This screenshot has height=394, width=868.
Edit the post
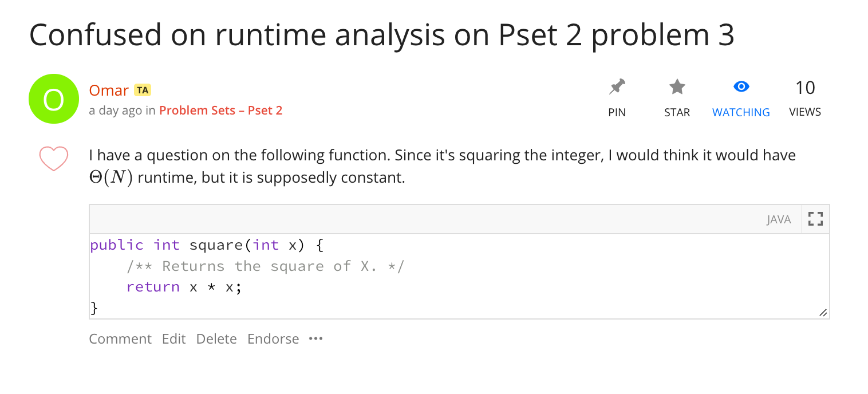point(173,339)
